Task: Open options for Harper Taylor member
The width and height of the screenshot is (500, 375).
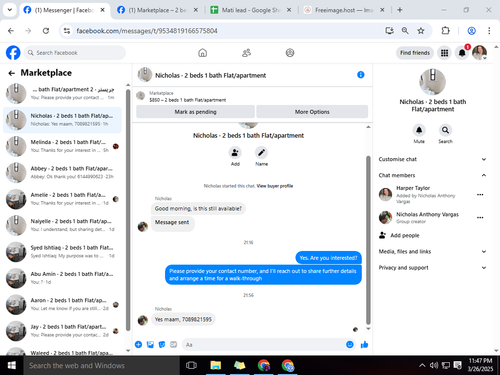Action: coord(480,195)
